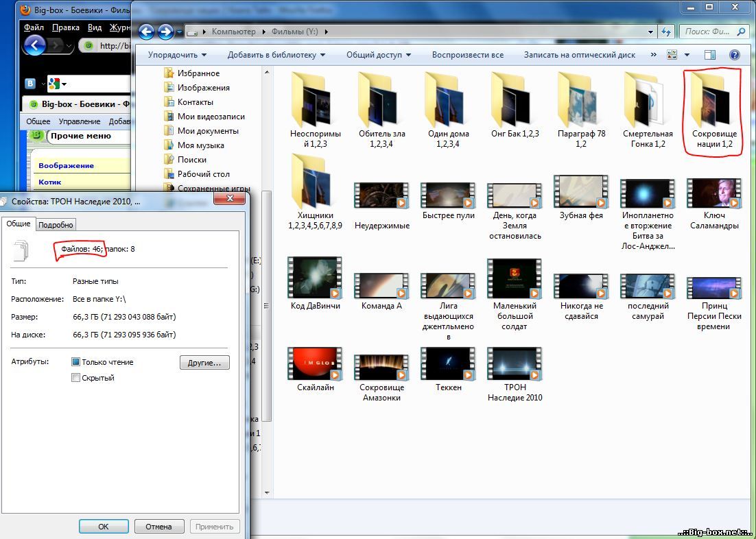Select the Хищники folder icon

tap(312, 181)
